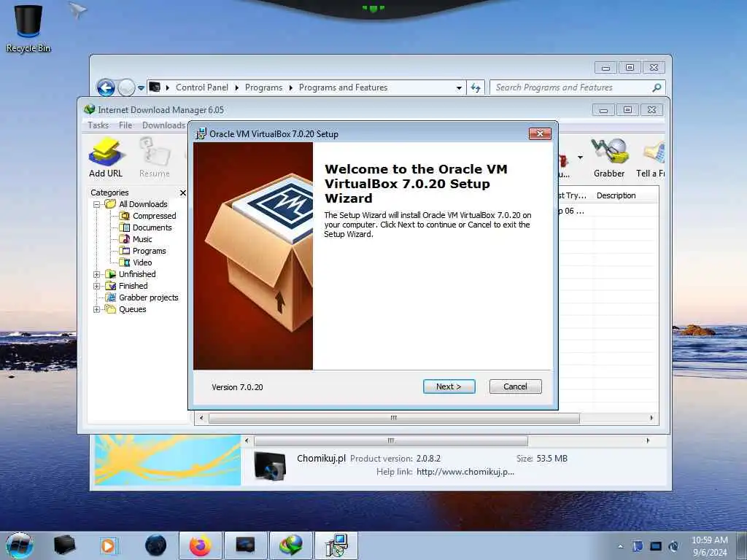Open the Tasks menu in IDM

(x=98, y=125)
